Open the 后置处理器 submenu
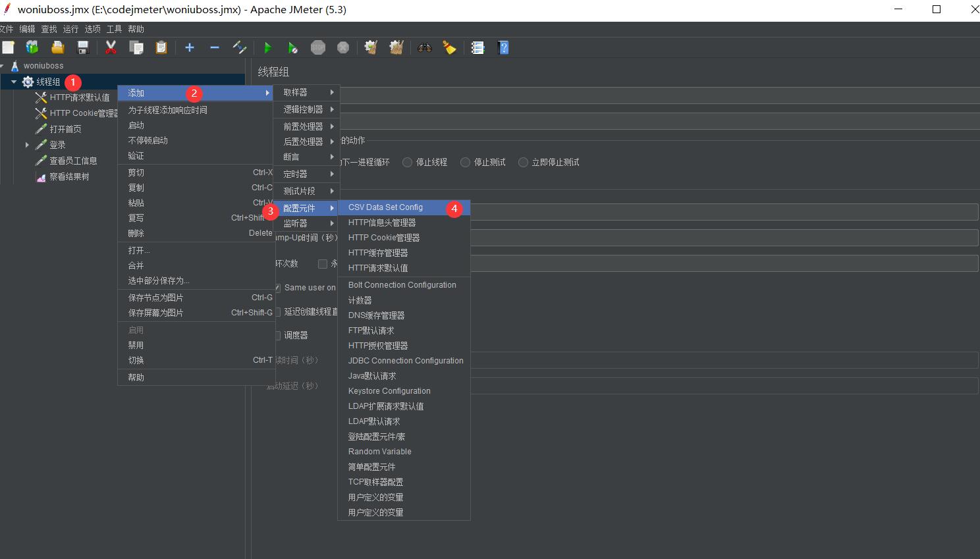The height and width of the screenshot is (559, 980). point(306,141)
